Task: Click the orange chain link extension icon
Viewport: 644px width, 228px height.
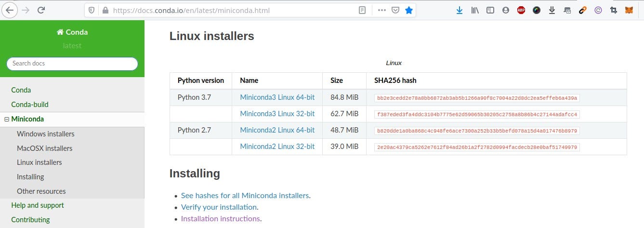Action: click(583, 10)
